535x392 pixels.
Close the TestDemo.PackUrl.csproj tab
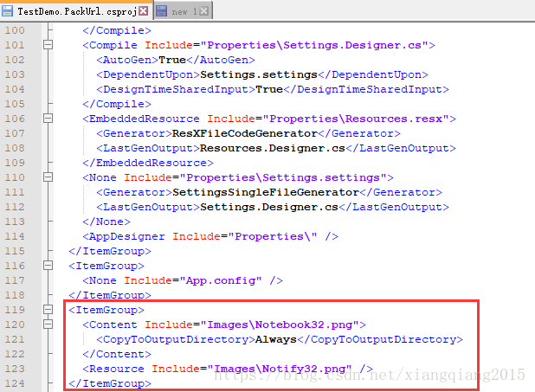(x=144, y=11)
